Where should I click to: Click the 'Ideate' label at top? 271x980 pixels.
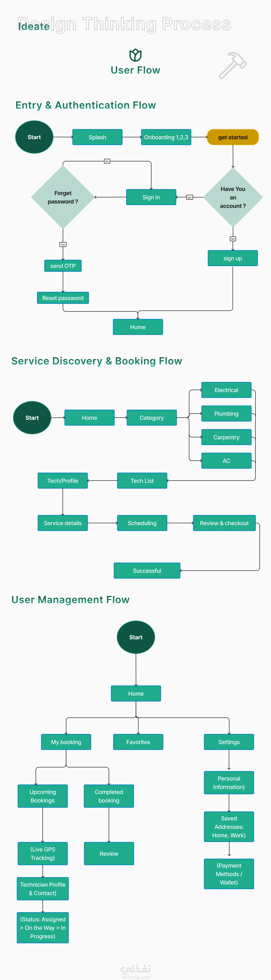pos(34,26)
